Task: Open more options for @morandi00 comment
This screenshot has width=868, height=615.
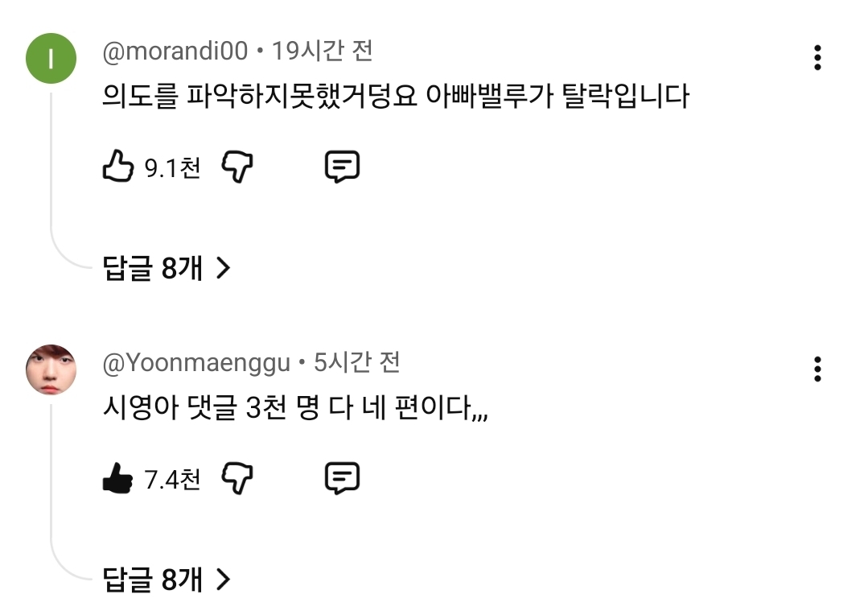Action: (817, 58)
